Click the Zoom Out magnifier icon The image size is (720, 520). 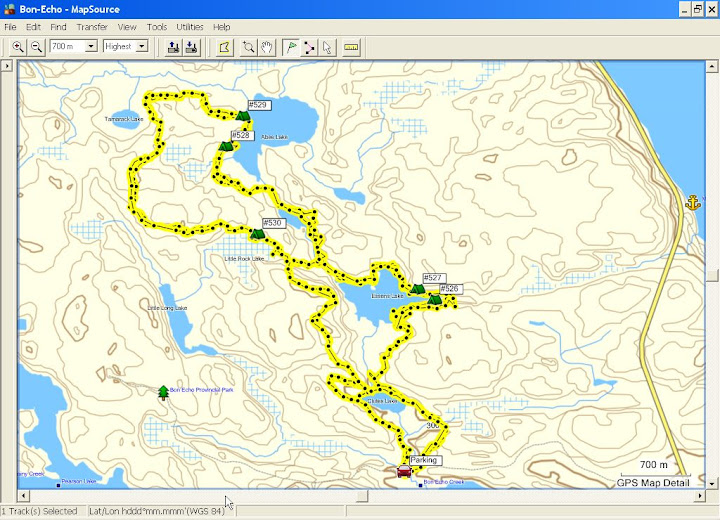point(36,47)
